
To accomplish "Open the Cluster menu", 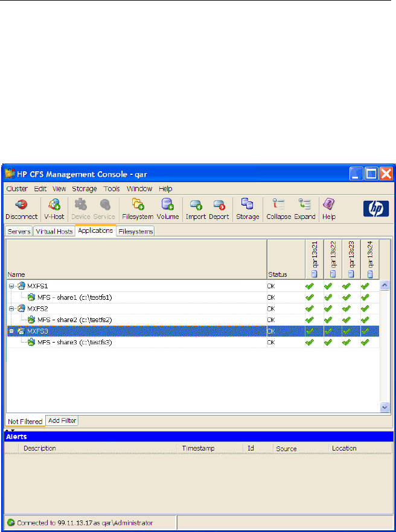I will click(17, 189).
